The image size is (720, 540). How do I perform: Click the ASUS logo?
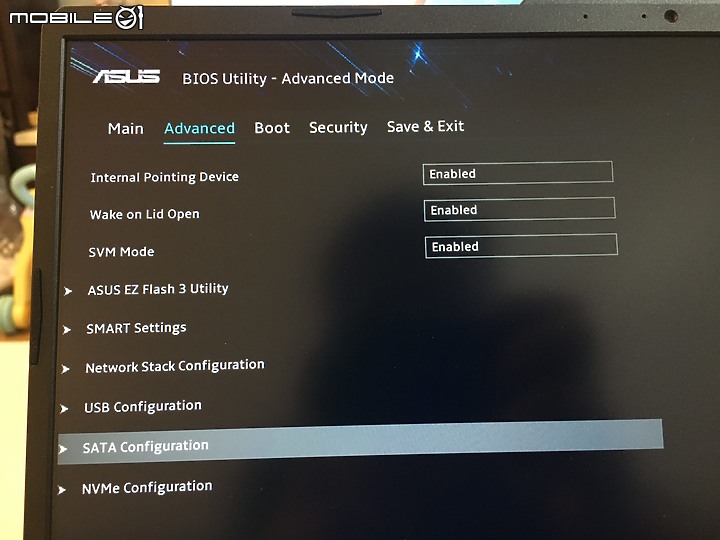pos(127,77)
